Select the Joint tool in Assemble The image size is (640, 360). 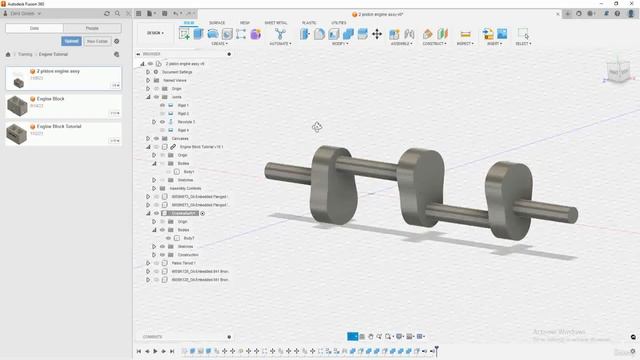pyautogui.click(x=409, y=34)
